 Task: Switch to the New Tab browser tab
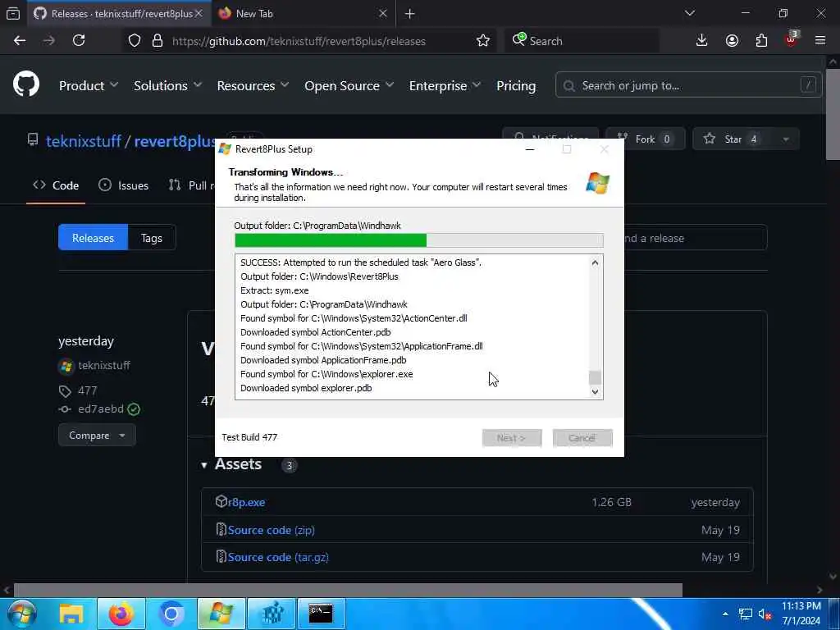click(x=304, y=14)
